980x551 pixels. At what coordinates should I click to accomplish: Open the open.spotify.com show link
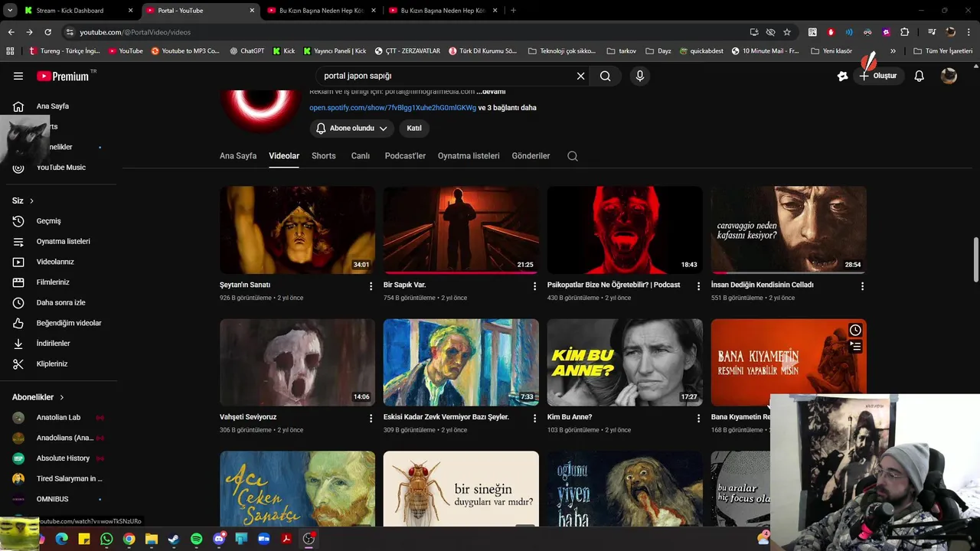393,108
